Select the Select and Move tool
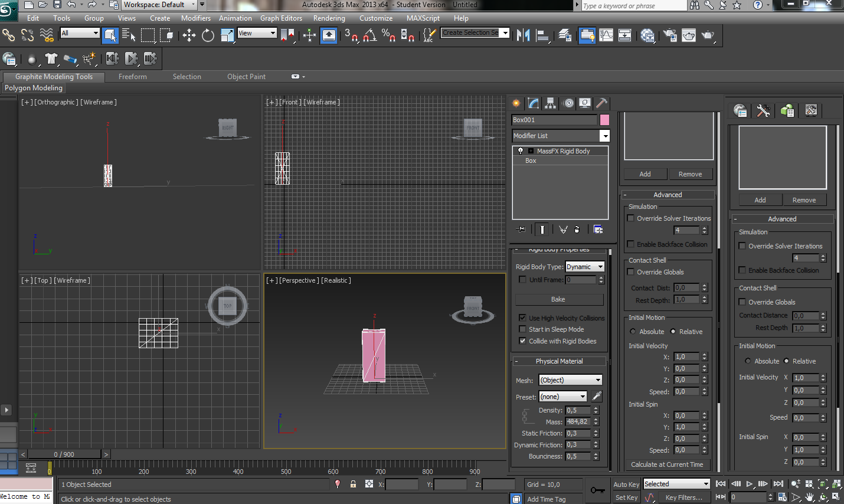 [x=189, y=36]
